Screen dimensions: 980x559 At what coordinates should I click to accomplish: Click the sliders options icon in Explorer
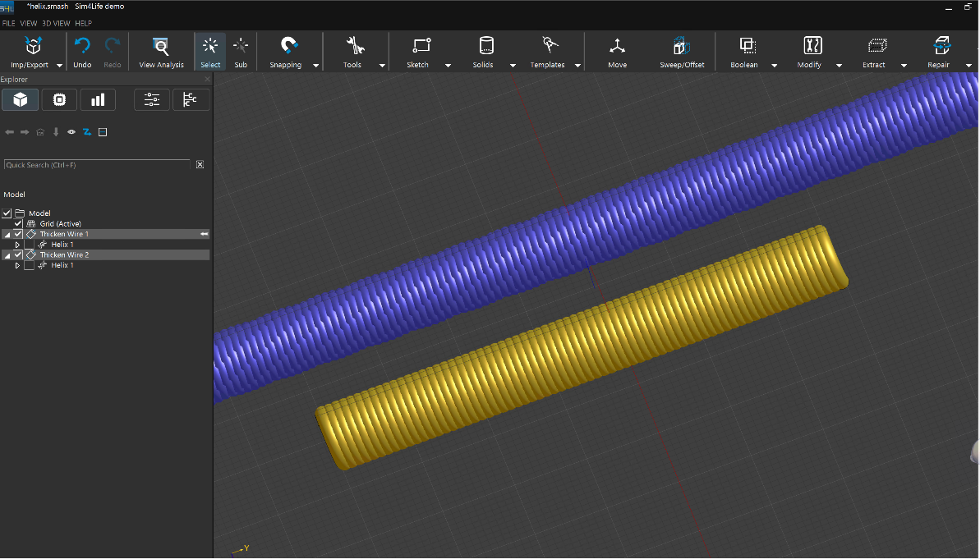(x=152, y=100)
